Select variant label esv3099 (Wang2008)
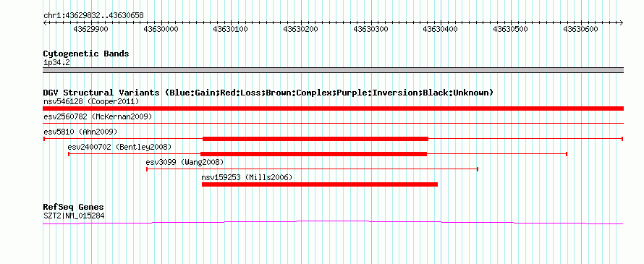This screenshot has width=644, height=264. (x=185, y=162)
